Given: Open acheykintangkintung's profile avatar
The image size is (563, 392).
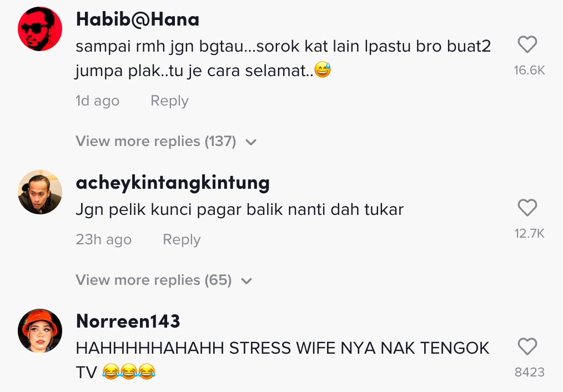Looking at the screenshot, I should [x=40, y=192].
